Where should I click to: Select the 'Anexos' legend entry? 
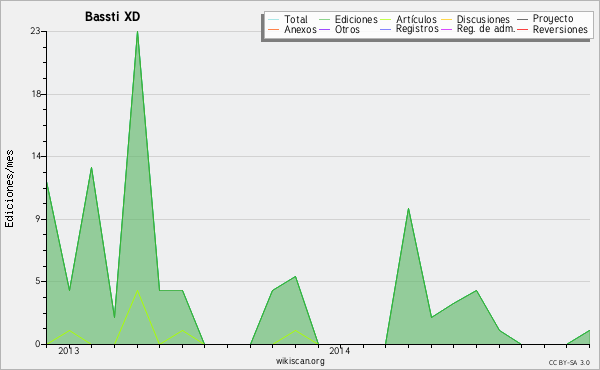pyautogui.click(x=300, y=29)
